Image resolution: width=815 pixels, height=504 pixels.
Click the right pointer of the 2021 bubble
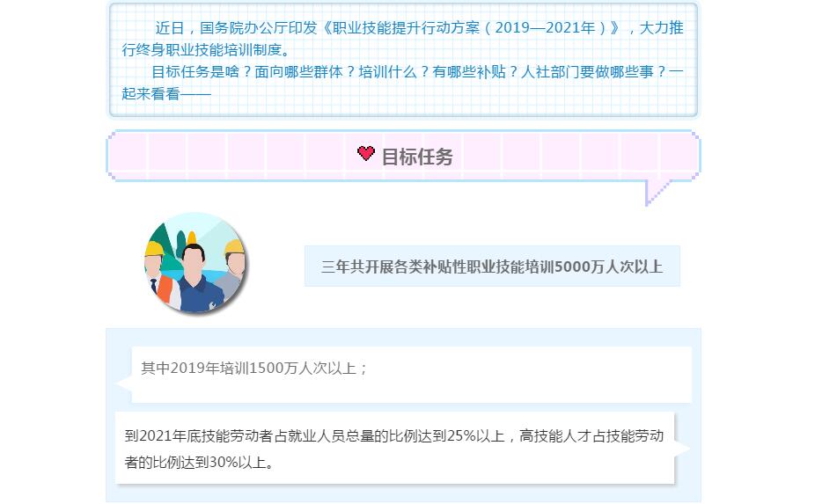pos(682,449)
